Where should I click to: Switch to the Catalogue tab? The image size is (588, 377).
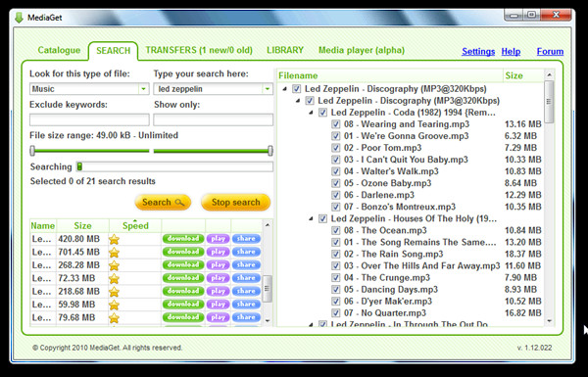[x=59, y=50]
